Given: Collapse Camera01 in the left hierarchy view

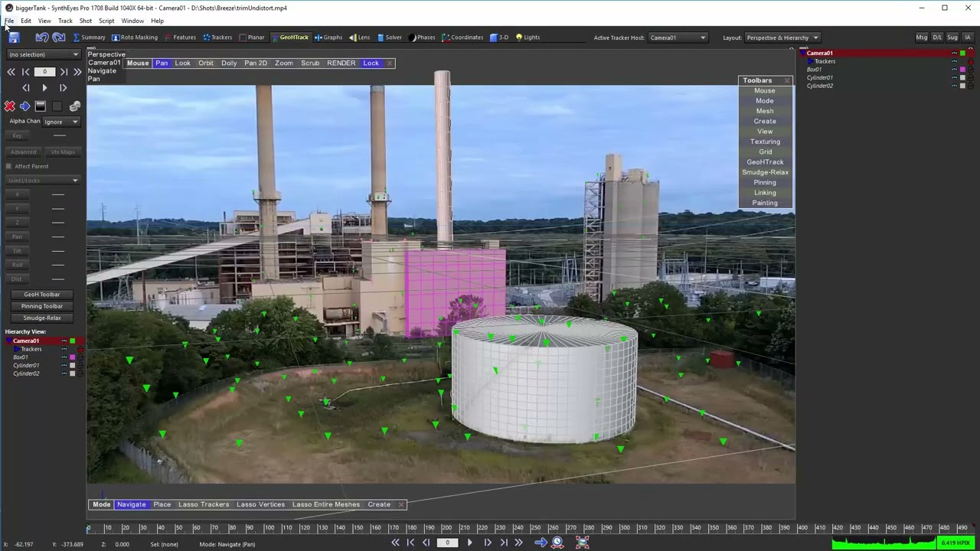Looking at the screenshot, I should tap(8, 341).
